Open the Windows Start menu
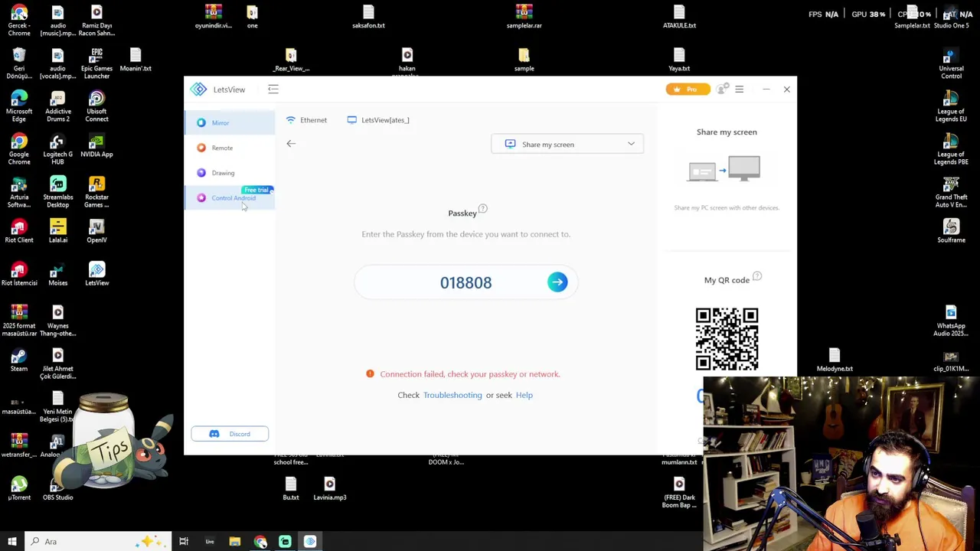980x551 pixels. [11, 541]
